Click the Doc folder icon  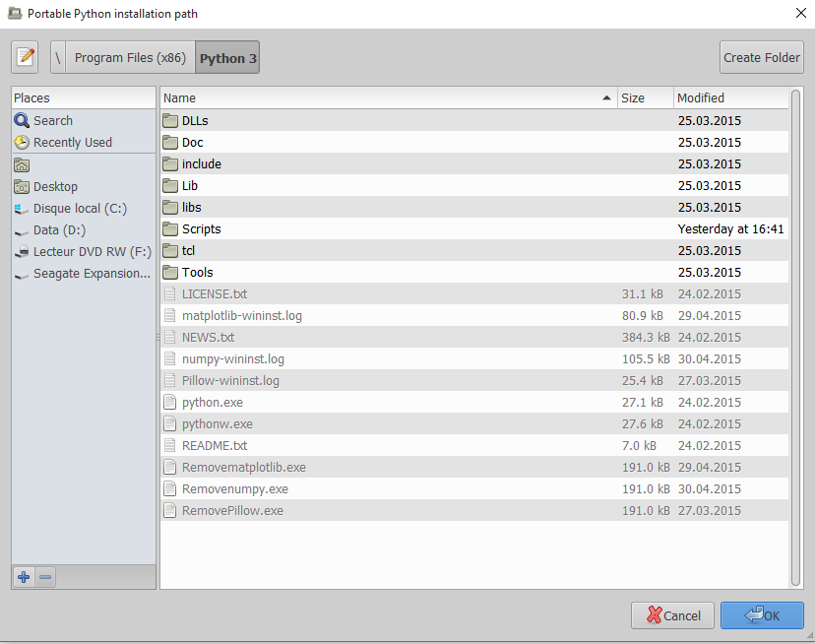pos(170,143)
